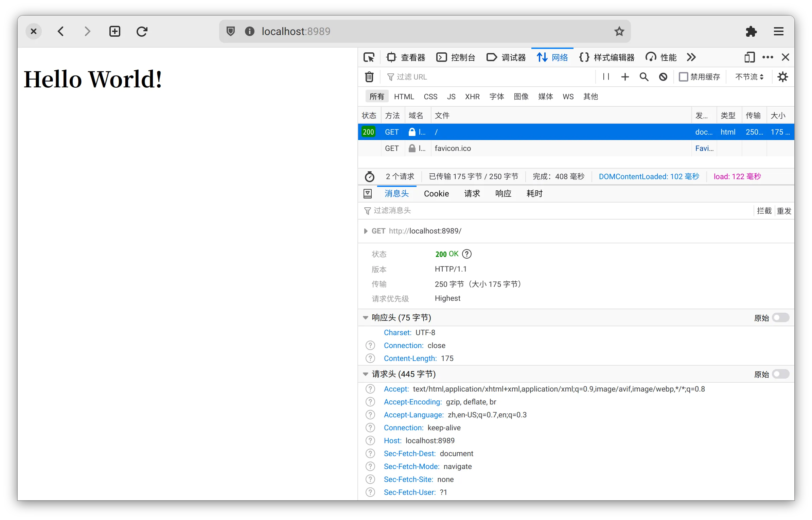Toggle raw view for 响应头 section

tap(780, 318)
